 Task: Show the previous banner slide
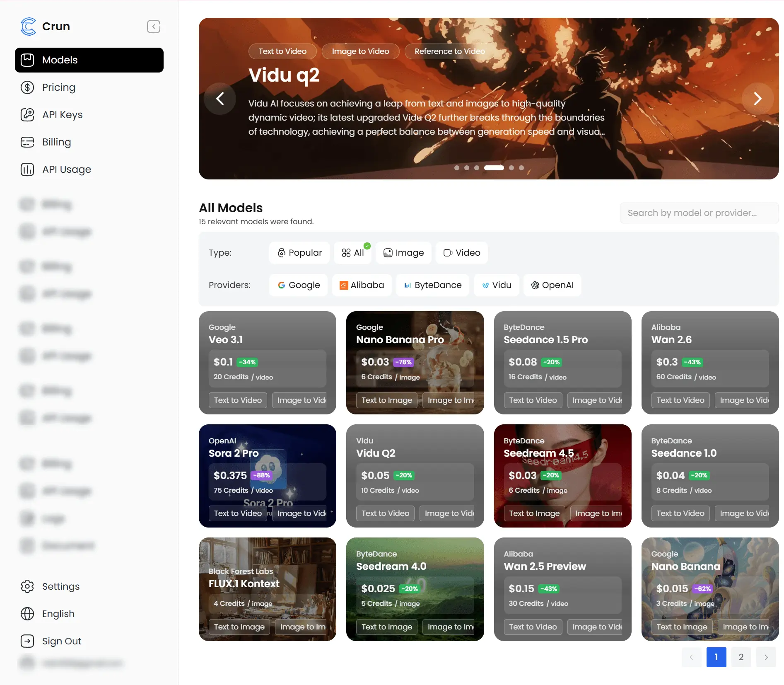point(220,99)
